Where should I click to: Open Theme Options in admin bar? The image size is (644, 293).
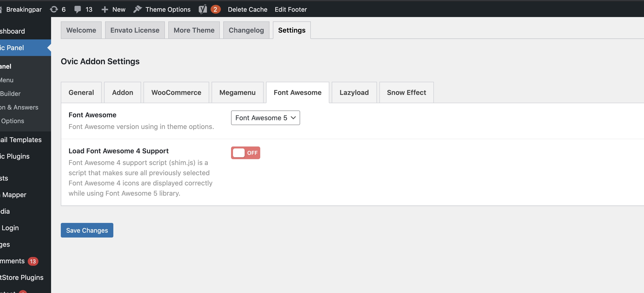(x=168, y=9)
